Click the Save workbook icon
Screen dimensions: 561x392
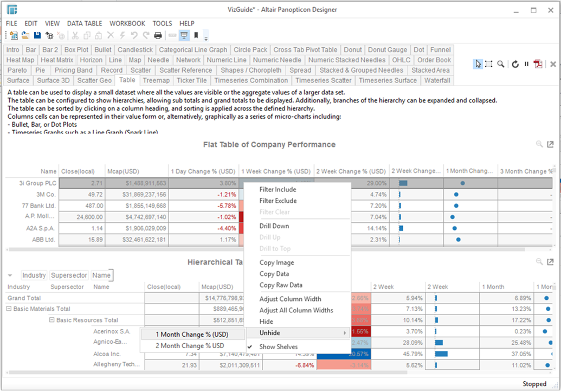[37, 36]
